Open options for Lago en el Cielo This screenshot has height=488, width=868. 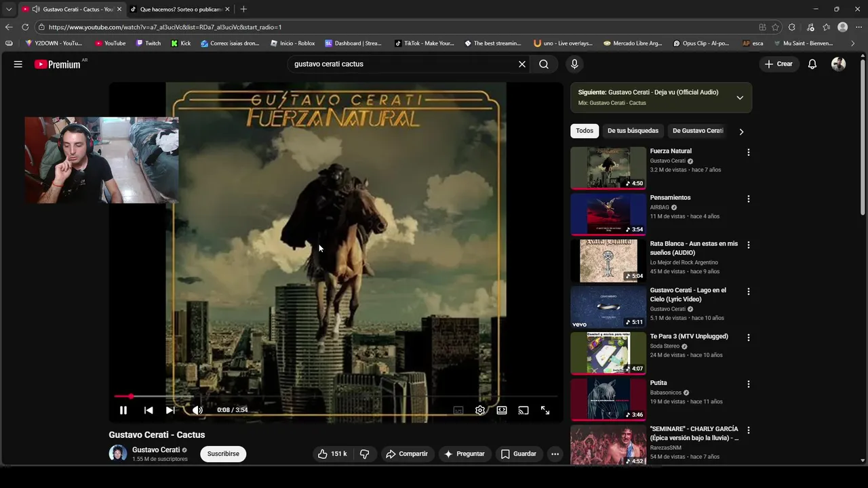tap(749, 291)
